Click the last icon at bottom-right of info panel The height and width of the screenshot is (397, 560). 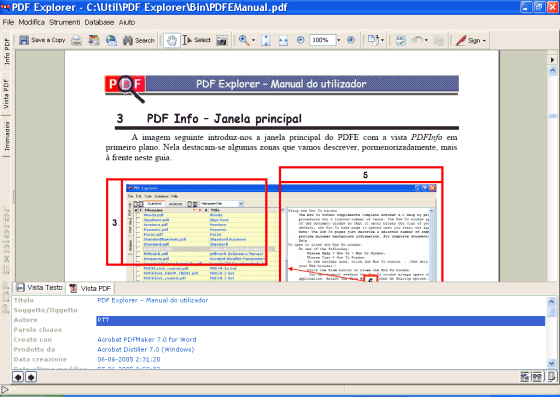(x=551, y=377)
